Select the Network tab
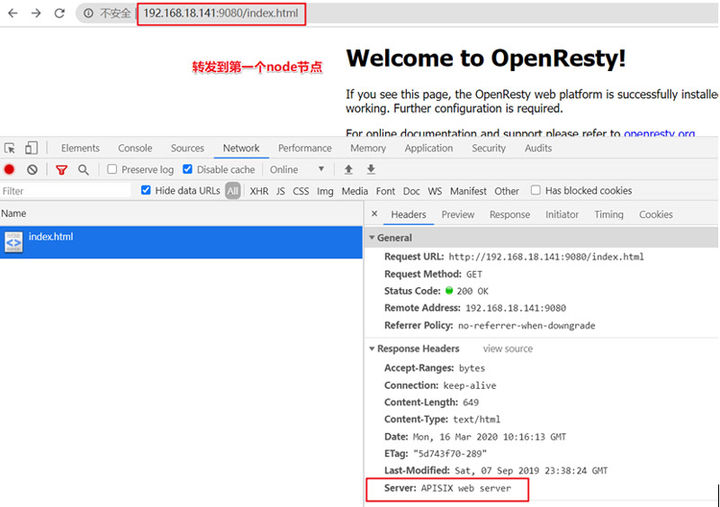Image resolution: width=720 pixels, height=507 pixels. pyautogui.click(x=241, y=148)
